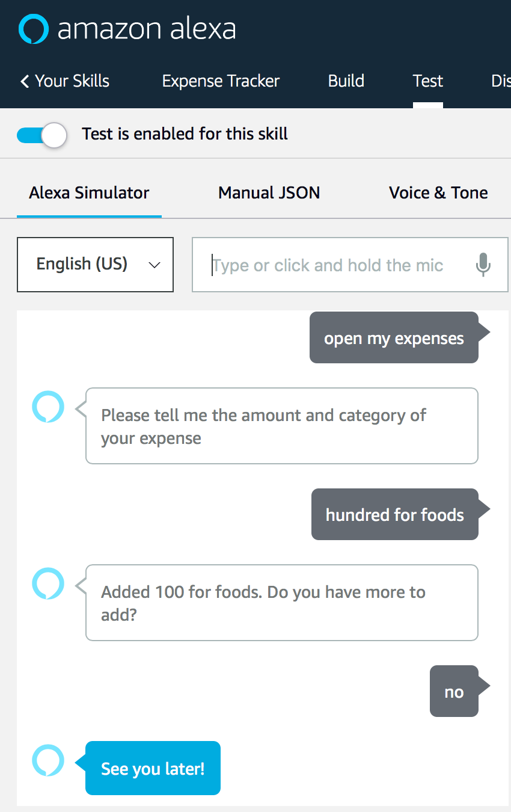
Task: Click back chevron next to Your Skills
Action: pos(25,81)
